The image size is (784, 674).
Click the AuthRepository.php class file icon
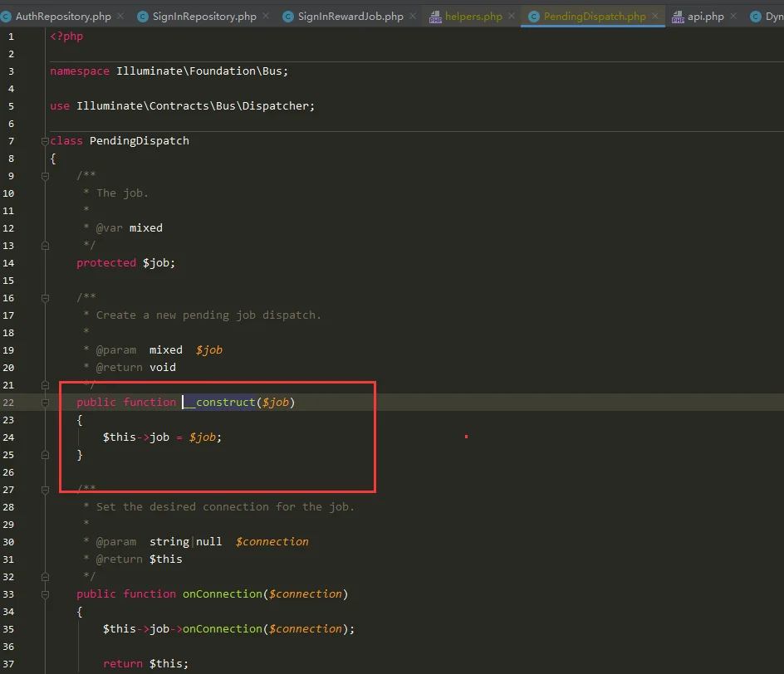[6, 17]
